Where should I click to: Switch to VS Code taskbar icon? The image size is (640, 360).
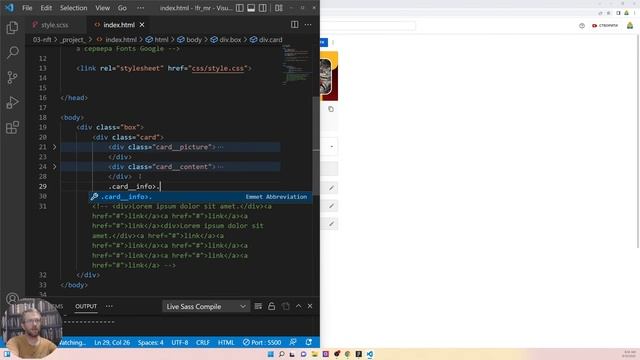tap(369, 354)
